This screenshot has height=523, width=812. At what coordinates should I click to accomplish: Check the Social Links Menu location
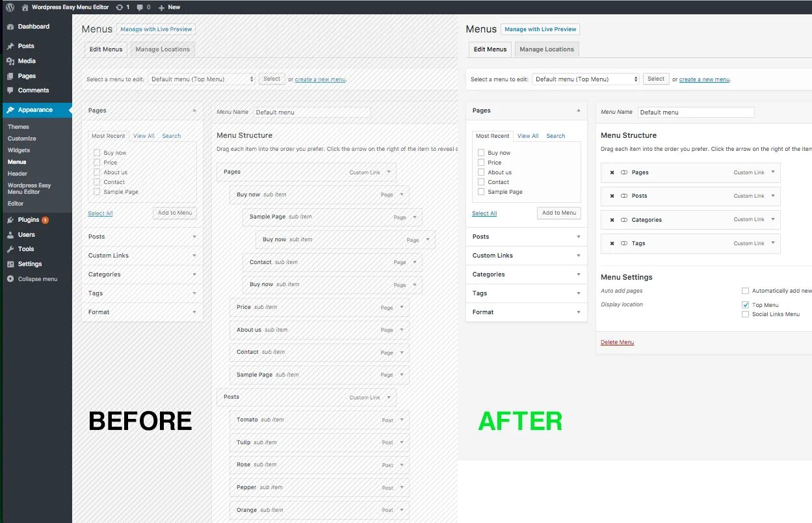pyautogui.click(x=746, y=314)
